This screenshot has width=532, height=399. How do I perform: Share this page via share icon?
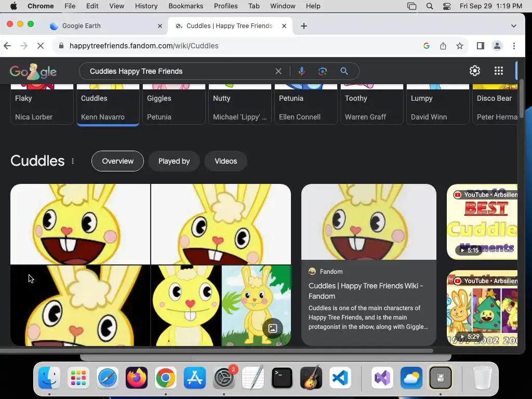[443, 46]
